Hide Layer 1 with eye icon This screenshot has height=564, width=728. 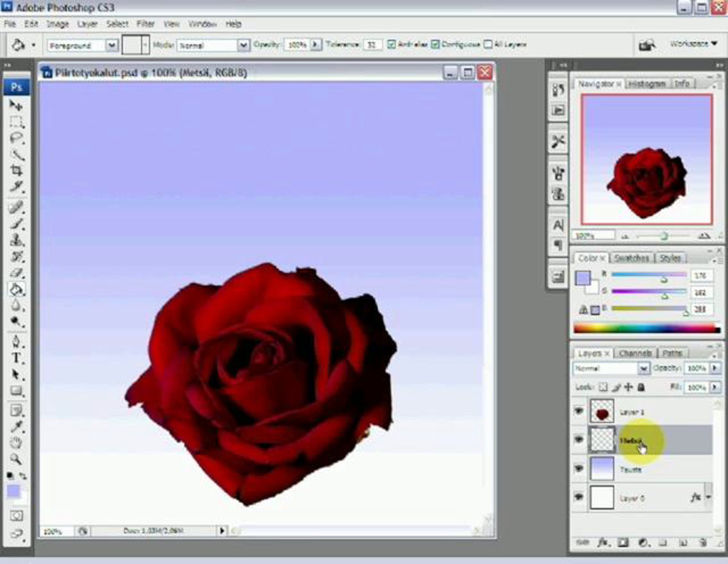pos(579,411)
